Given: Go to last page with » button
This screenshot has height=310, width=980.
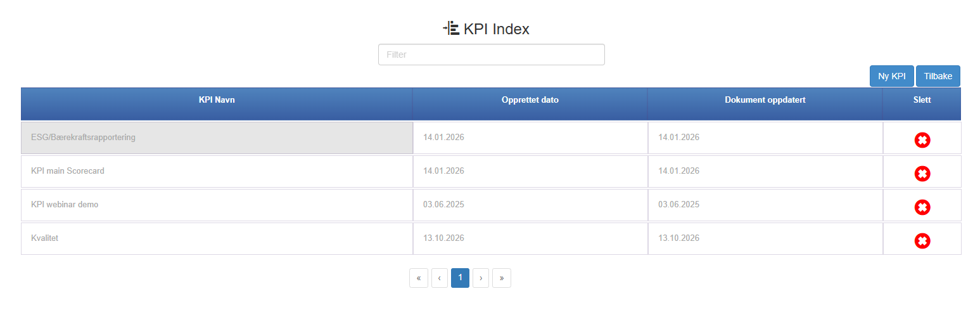Looking at the screenshot, I should [502, 278].
